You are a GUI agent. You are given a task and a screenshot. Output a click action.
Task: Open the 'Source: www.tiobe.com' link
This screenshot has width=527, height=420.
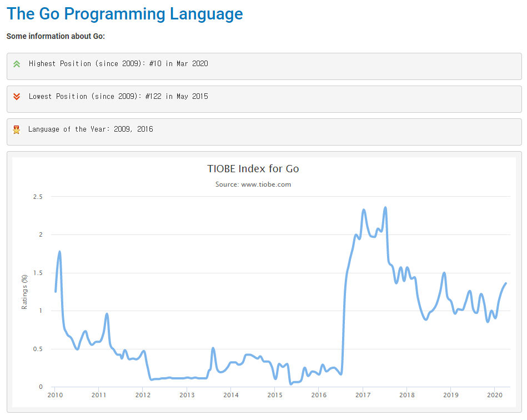pyautogui.click(x=253, y=184)
